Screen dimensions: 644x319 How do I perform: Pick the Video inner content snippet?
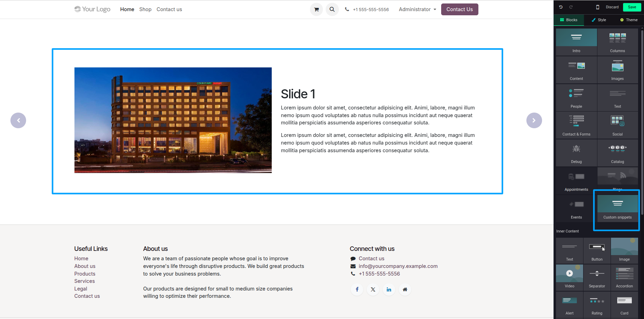570,277
